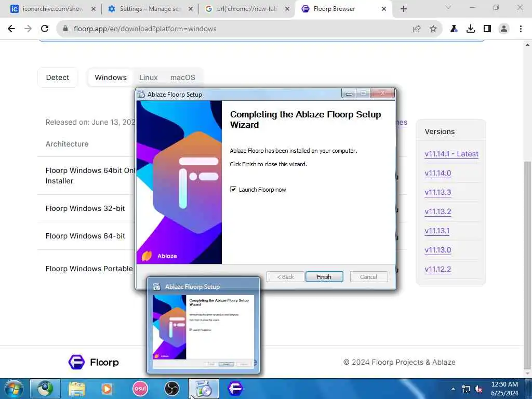Click the Detect platform button

point(58,77)
